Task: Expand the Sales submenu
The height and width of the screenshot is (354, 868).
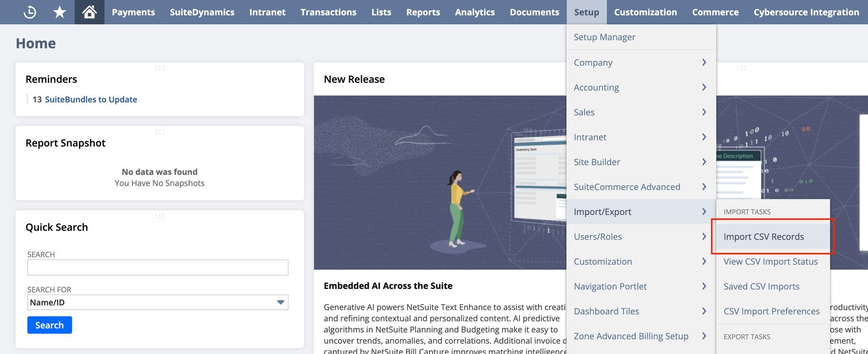Action: [x=641, y=112]
